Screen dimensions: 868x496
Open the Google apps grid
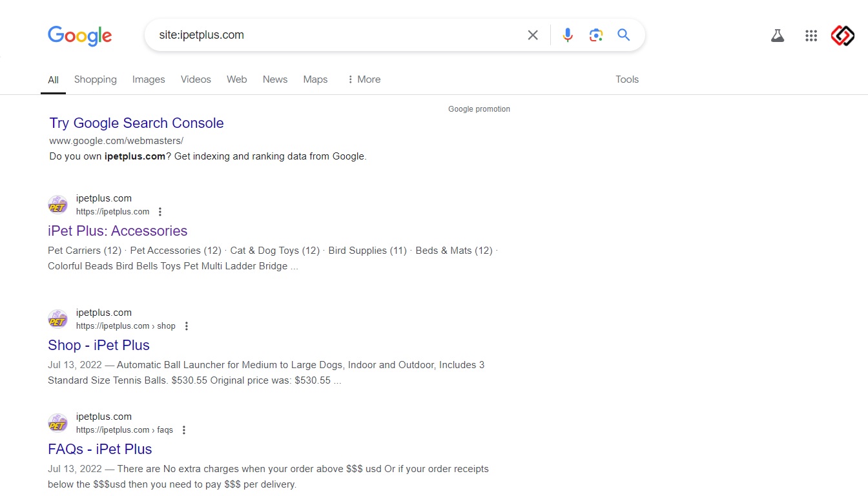pos(811,36)
